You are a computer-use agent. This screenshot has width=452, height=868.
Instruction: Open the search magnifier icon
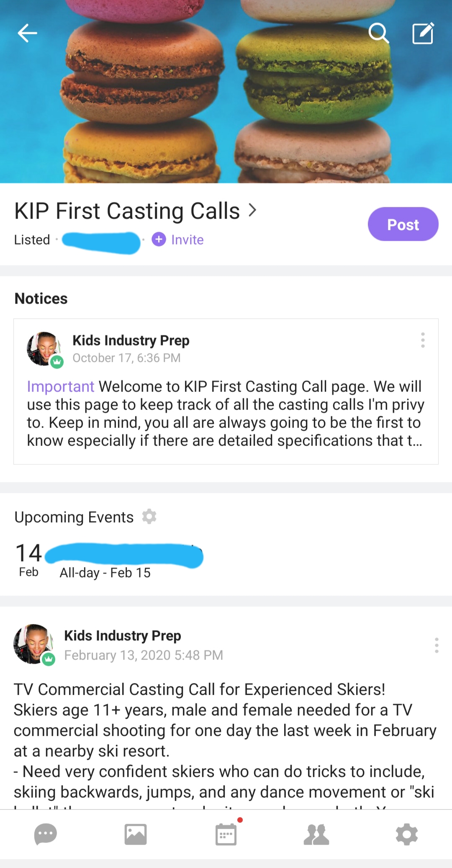[x=378, y=33]
